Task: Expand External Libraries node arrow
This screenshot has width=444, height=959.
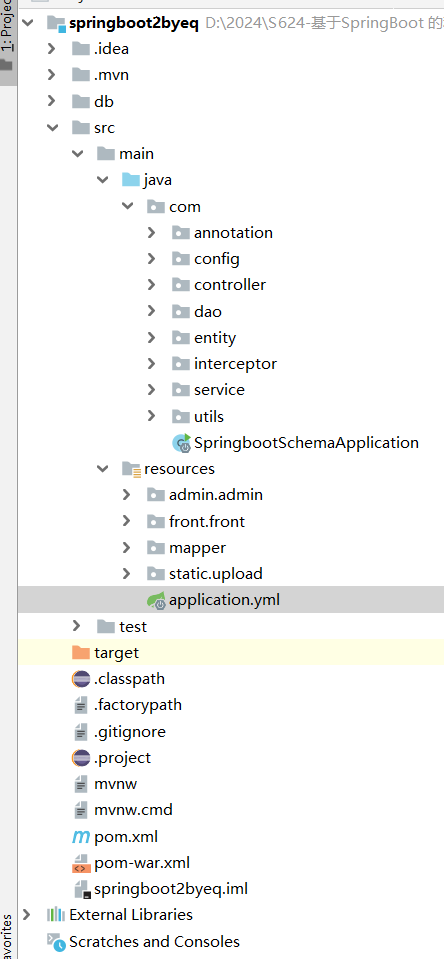Action: point(27,915)
